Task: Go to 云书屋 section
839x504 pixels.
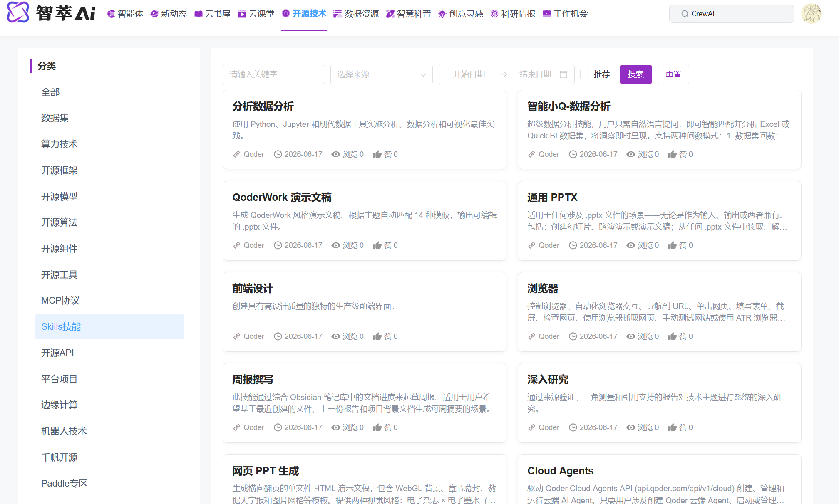Action: 213,14
